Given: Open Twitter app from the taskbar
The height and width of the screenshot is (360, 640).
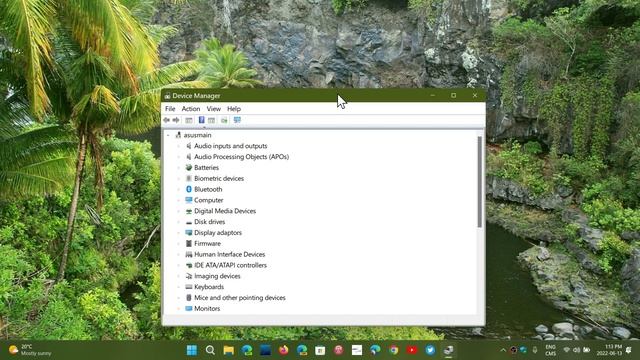Looking at the screenshot, I should (430, 350).
